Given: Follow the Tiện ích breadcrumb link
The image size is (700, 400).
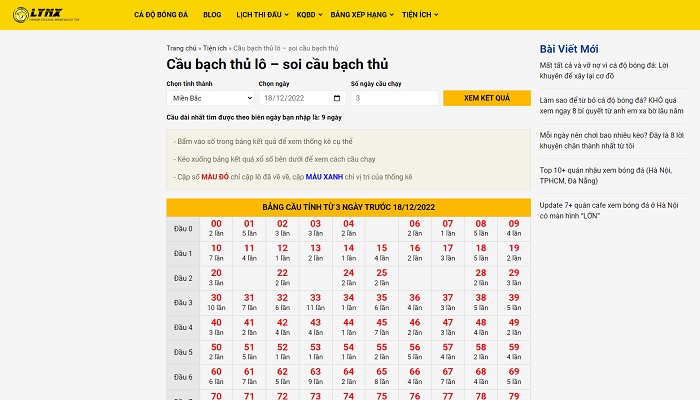Looking at the screenshot, I should click(215, 48).
